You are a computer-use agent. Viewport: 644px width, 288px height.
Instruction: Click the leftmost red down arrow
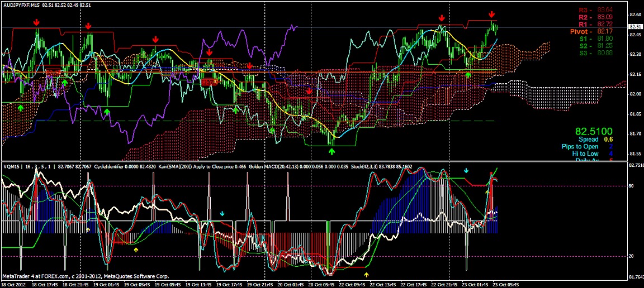click(36, 22)
